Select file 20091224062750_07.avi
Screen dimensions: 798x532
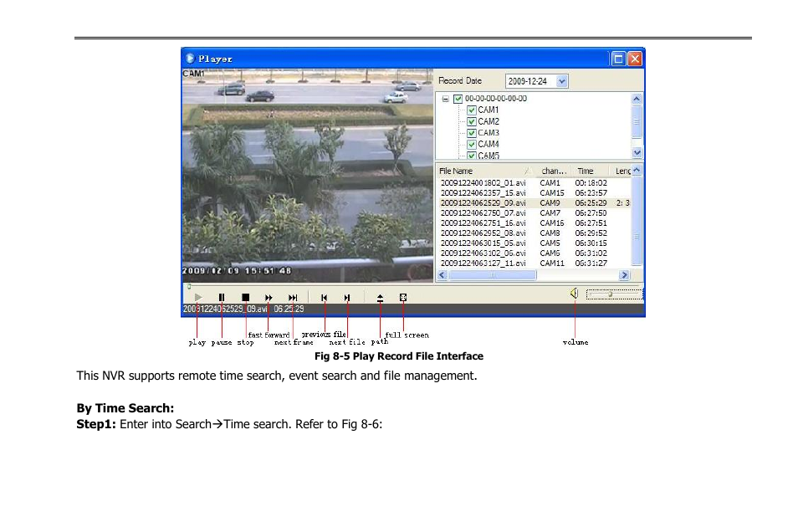pyautogui.click(x=483, y=212)
